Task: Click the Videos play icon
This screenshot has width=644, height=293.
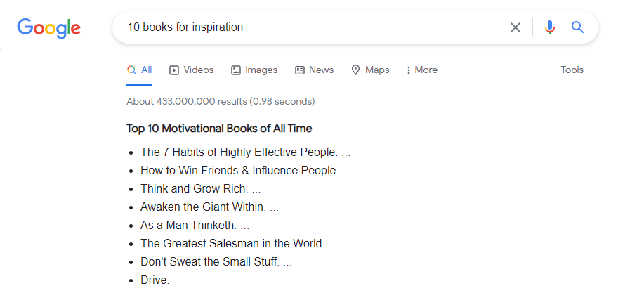Action: 175,70
